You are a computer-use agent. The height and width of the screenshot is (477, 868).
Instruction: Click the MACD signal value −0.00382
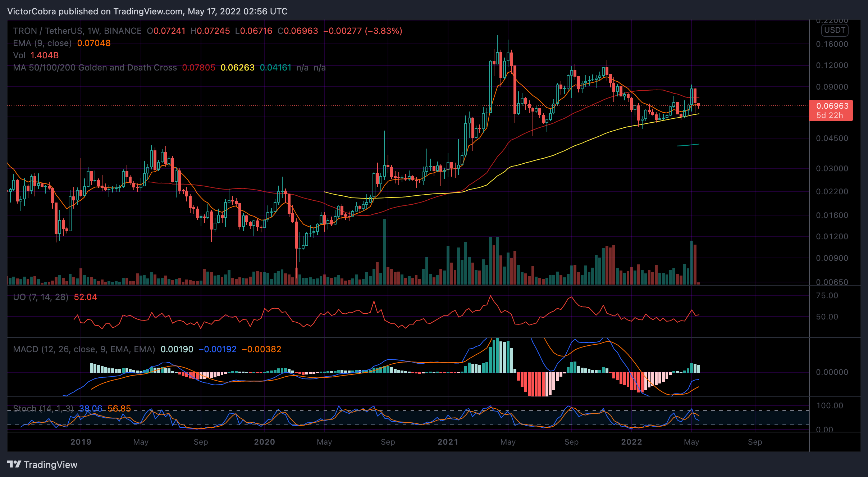pos(262,349)
